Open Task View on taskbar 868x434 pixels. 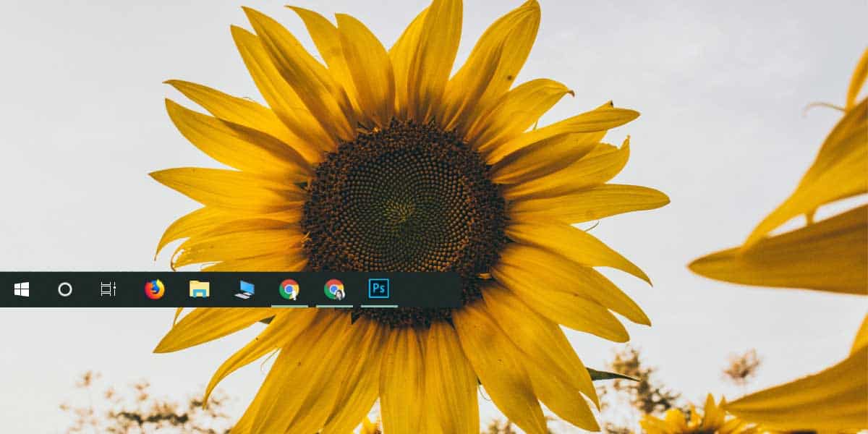tap(109, 289)
